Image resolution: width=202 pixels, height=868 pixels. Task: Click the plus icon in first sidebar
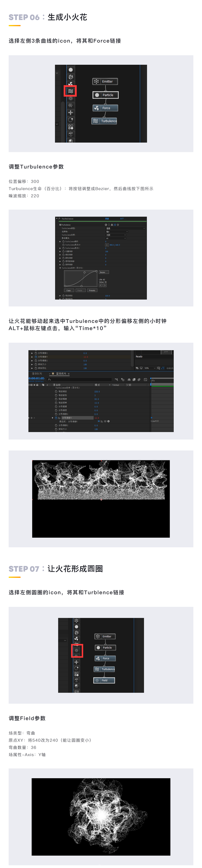click(x=71, y=113)
